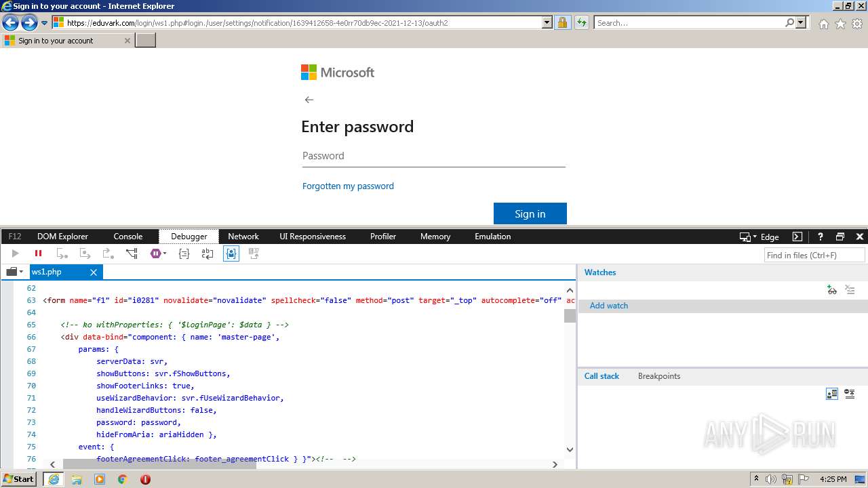Open the Memory tab
This screenshot has height=488, width=868.
click(x=435, y=237)
